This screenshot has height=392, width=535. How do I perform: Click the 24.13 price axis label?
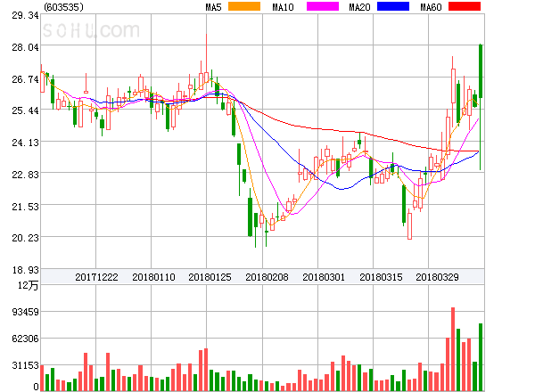click(25, 143)
